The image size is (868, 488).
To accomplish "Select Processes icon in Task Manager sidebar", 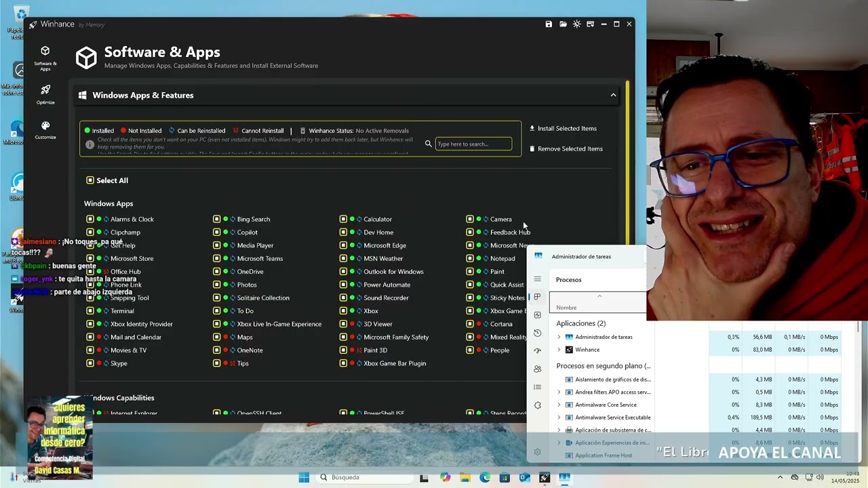I will (537, 297).
